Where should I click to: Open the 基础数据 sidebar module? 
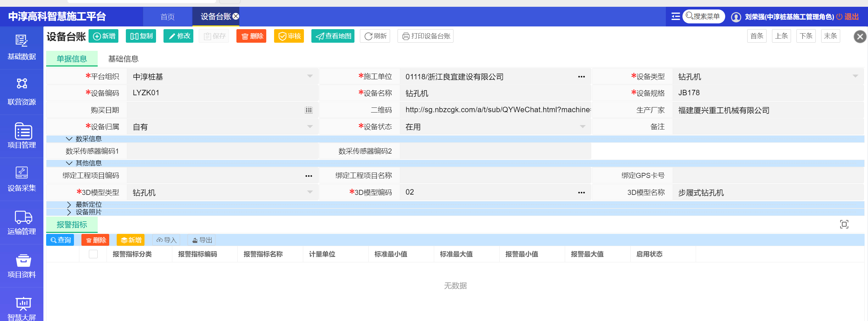(22, 47)
